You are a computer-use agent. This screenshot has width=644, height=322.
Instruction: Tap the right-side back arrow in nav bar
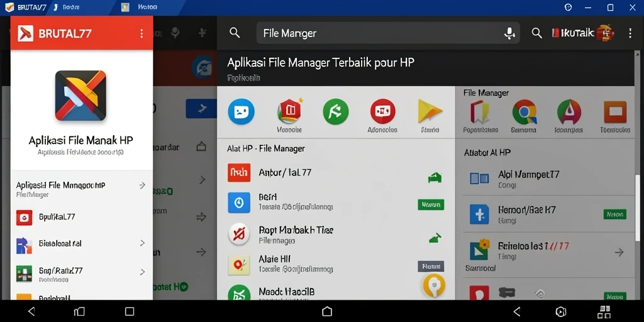point(517,311)
